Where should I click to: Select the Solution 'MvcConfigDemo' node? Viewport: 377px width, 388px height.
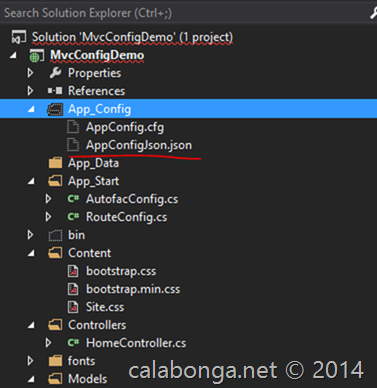tap(132, 37)
